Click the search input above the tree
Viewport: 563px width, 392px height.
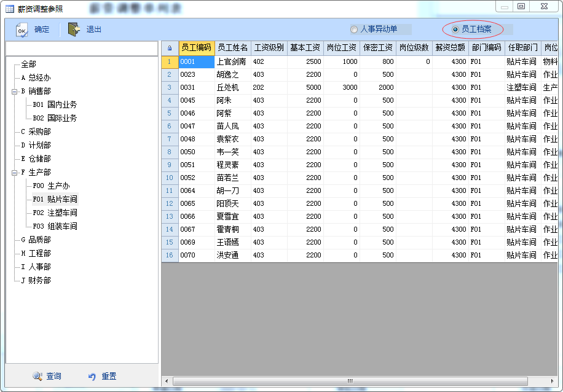pos(82,49)
